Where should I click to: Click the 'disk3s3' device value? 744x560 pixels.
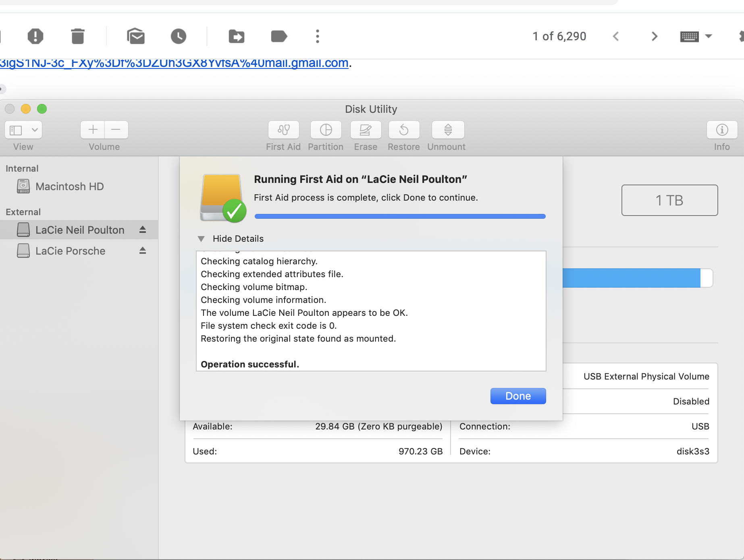point(693,451)
